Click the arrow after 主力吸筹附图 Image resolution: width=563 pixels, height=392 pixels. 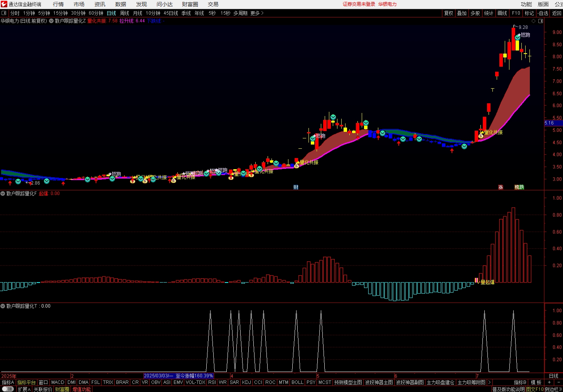coord(489,382)
